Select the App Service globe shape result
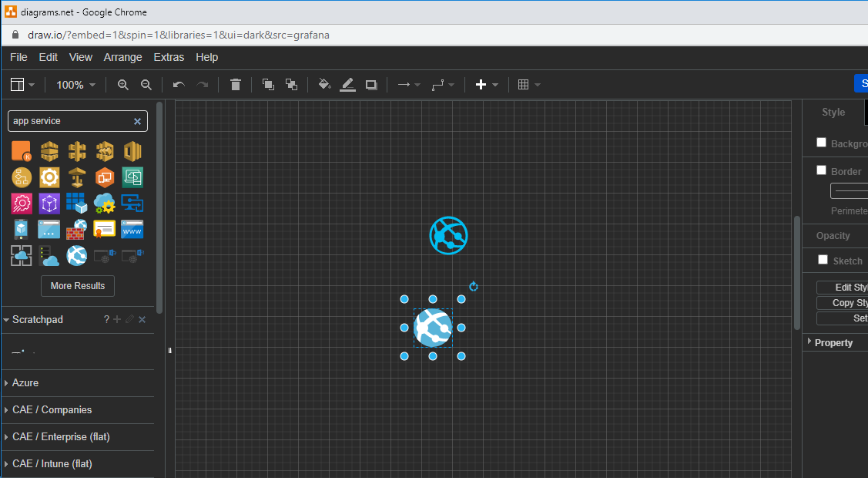868x478 pixels. click(76, 255)
